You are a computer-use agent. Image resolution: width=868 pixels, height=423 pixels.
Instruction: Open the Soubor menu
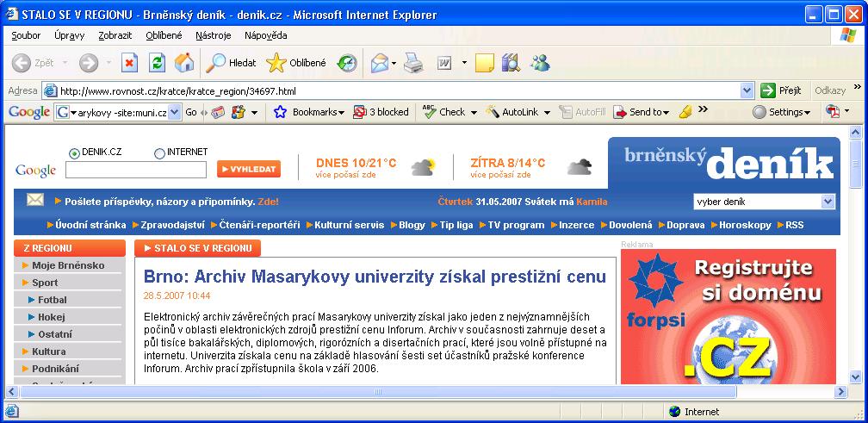26,35
